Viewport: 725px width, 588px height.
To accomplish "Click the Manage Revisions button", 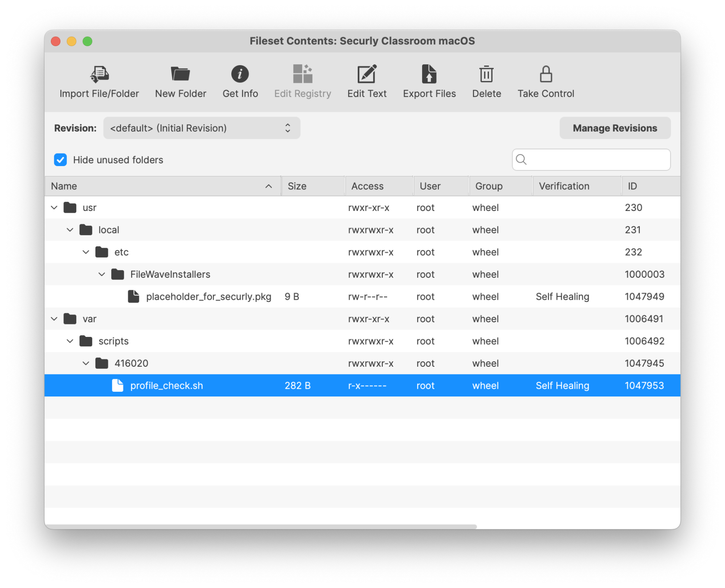I will point(615,128).
